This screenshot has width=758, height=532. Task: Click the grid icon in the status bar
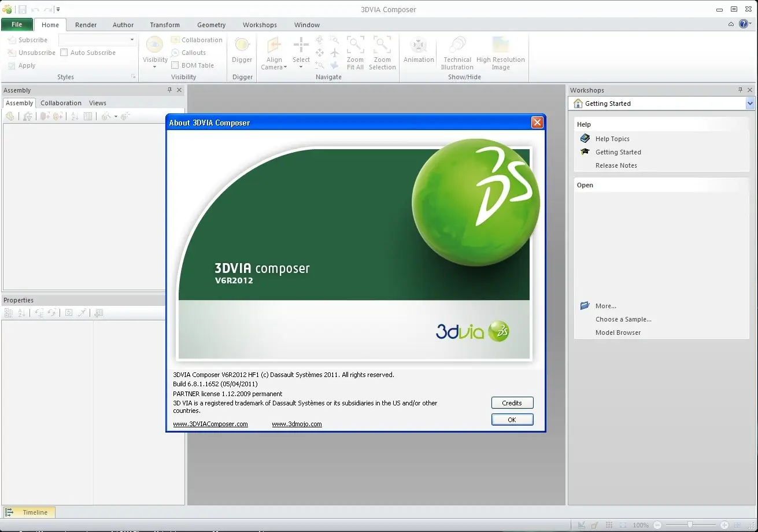609,525
